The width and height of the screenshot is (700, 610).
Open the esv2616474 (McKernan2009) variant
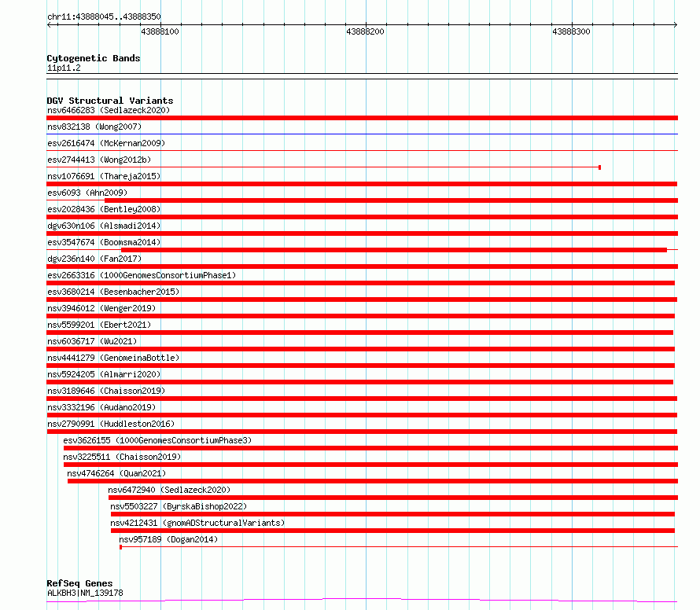106,143
